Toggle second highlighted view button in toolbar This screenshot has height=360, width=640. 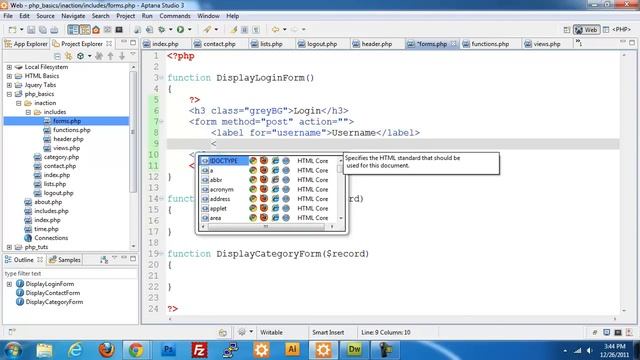click(x=84, y=30)
